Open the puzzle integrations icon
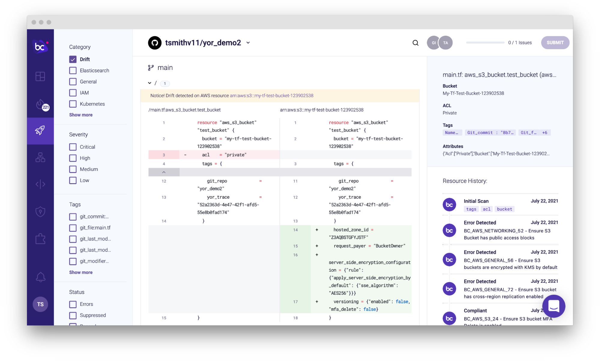This screenshot has height=364, width=600. (40, 239)
